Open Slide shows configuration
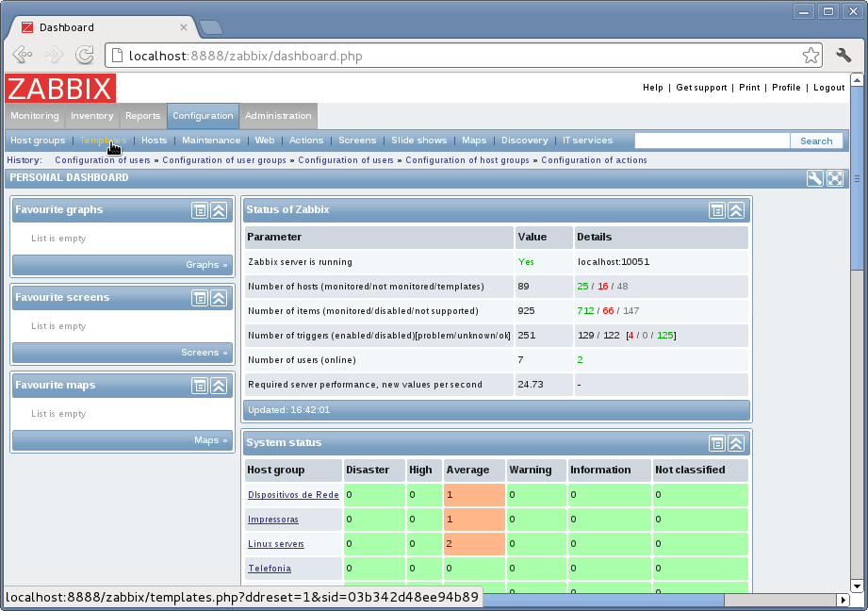The height and width of the screenshot is (611, 868). click(419, 140)
